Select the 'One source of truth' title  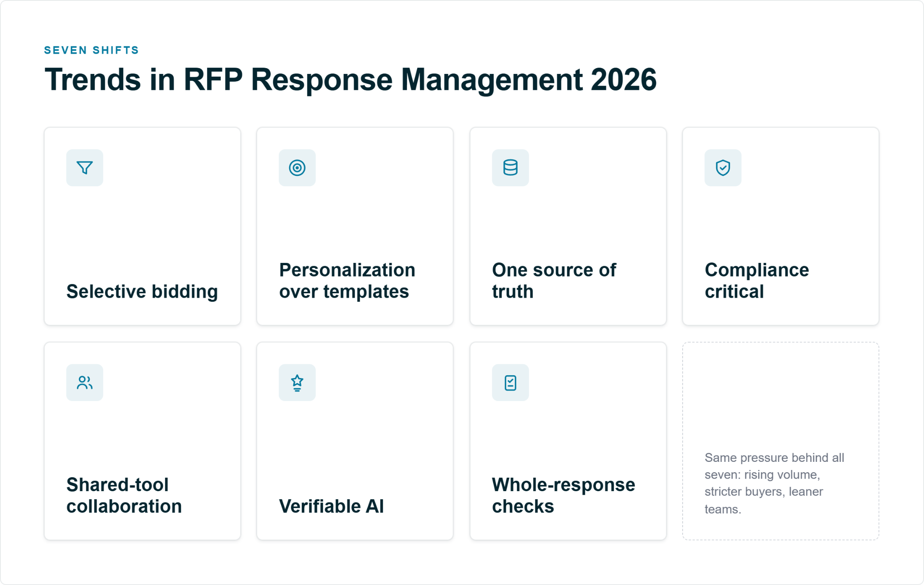[x=554, y=281]
